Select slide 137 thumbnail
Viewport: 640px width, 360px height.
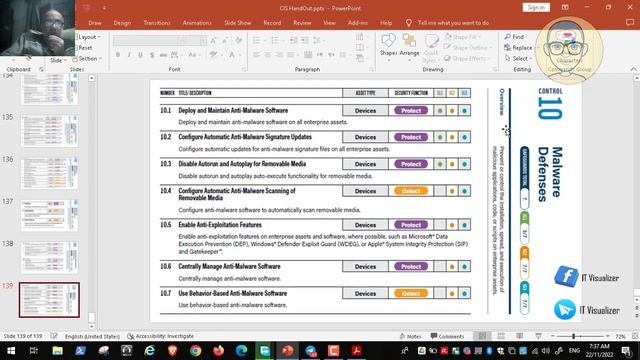tap(49, 215)
